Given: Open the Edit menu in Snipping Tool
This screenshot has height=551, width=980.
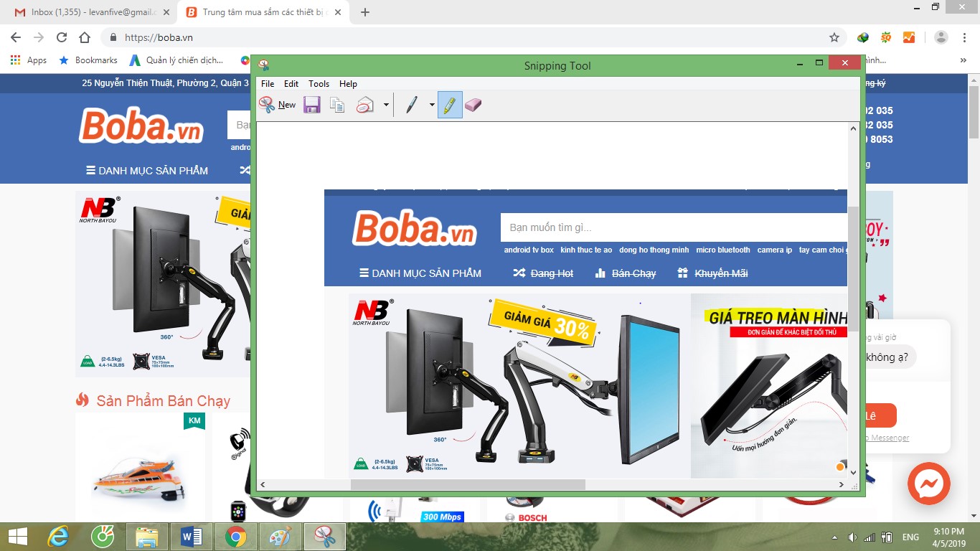Looking at the screenshot, I should point(291,84).
